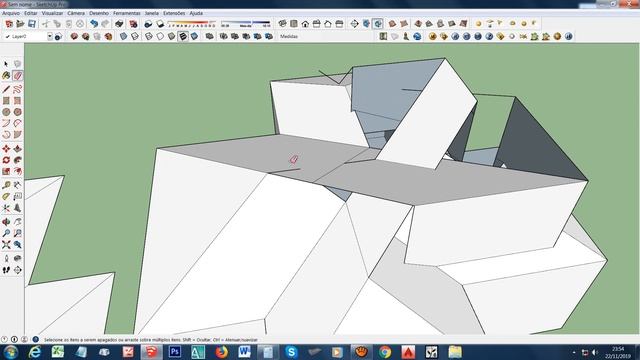Open the Visualizar menu

tap(52, 13)
